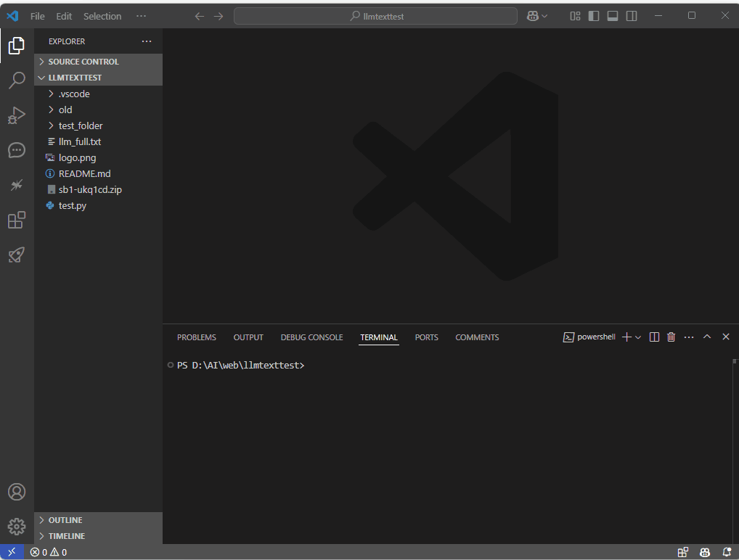
Task: Switch to the Output tab
Action: 248,337
